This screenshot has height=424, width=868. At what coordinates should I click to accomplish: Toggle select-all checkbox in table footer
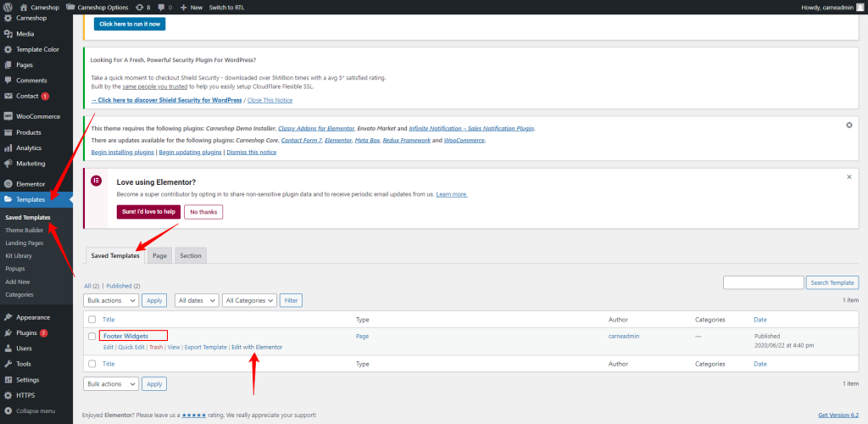pos(92,364)
